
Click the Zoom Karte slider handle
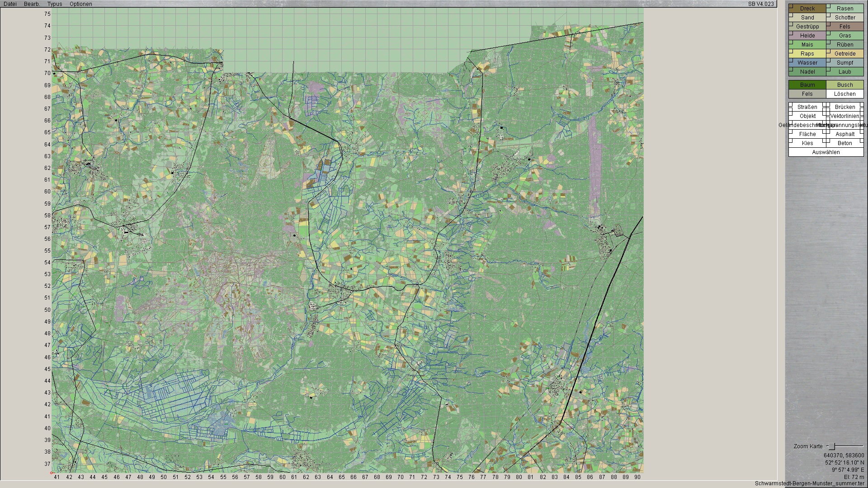pyautogui.click(x=831, y=446)
